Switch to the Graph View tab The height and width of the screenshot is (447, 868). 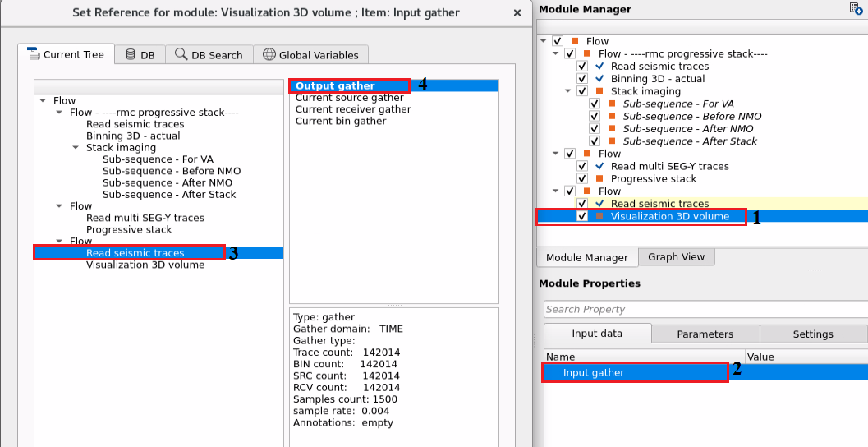[676, 257]
